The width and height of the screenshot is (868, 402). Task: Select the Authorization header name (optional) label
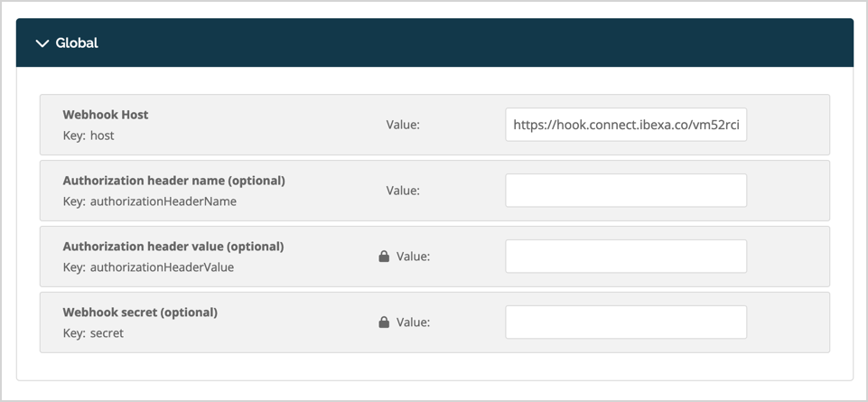click(173, 181)
